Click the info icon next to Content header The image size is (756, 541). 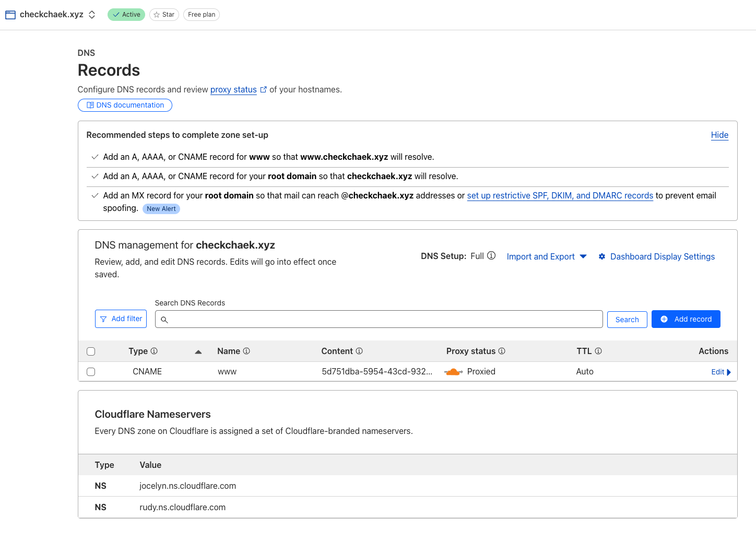(359, 351)
